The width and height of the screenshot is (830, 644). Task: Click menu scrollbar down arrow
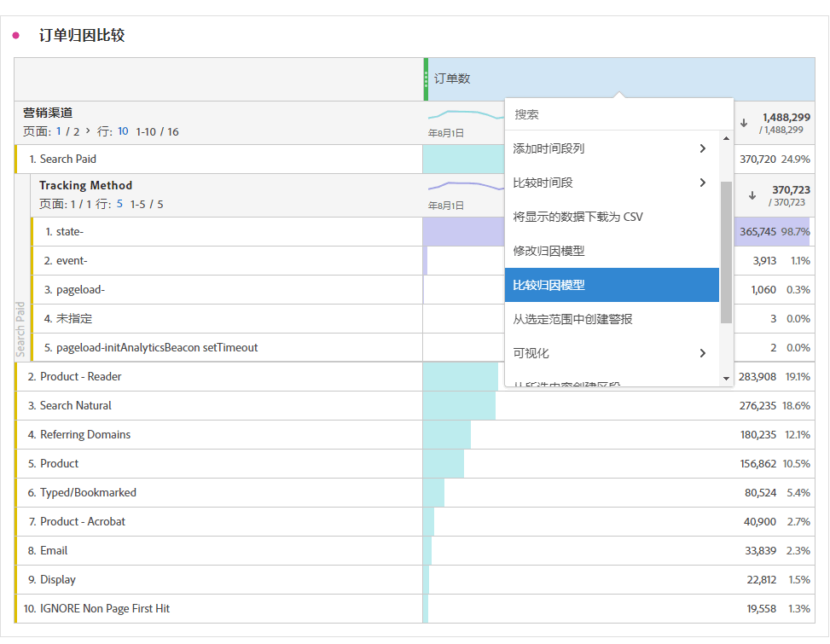(726, 379)
